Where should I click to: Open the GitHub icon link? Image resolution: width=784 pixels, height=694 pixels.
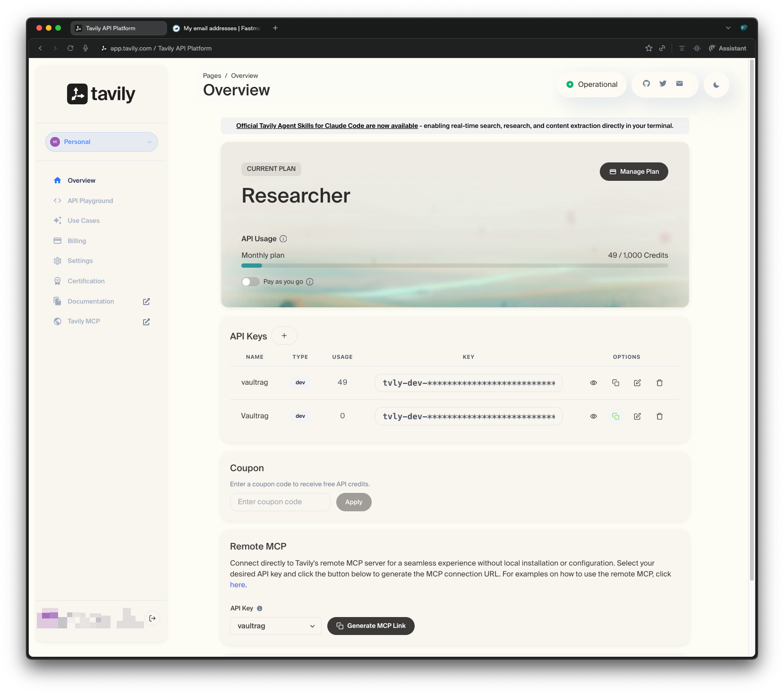coord(646,84)
